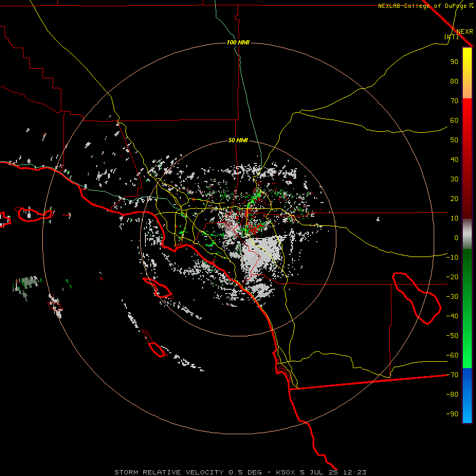The image size is (476, 476).
Task: Click the -90 knot scale label
Action: coord(452,414)
